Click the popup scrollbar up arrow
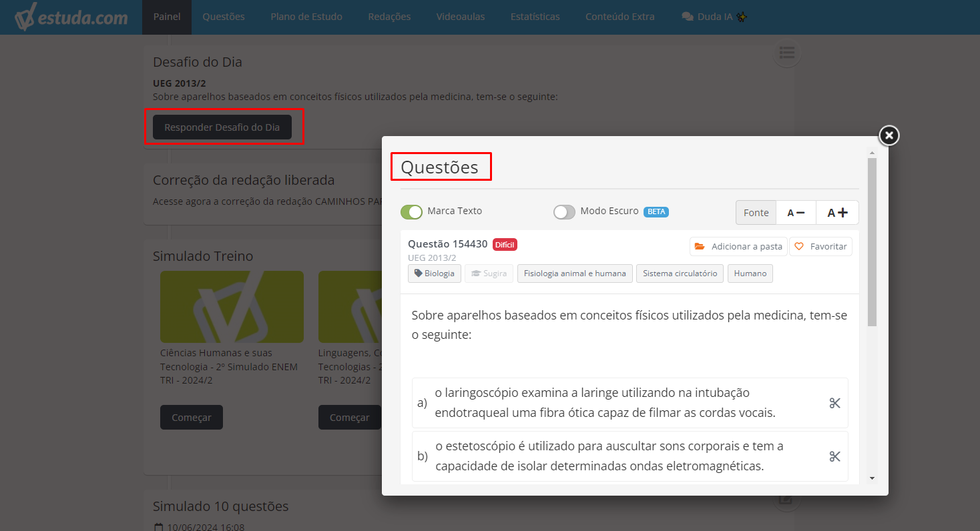 (x=872, y=153)
